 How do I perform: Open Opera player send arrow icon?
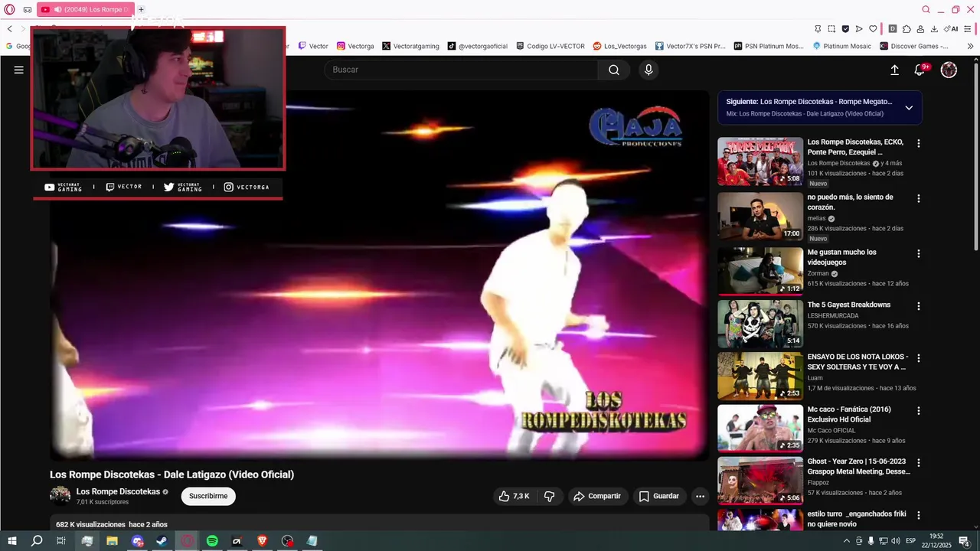[x=859, y=28]
